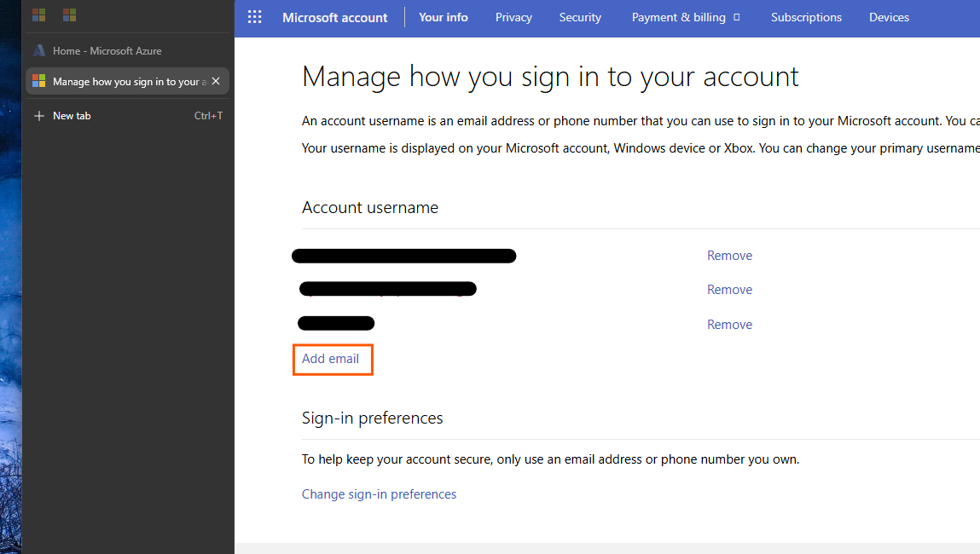980x554 pixels.
Task: Click the Microsoft logo favicon on the active tab
Action: [x=38, y=81]
